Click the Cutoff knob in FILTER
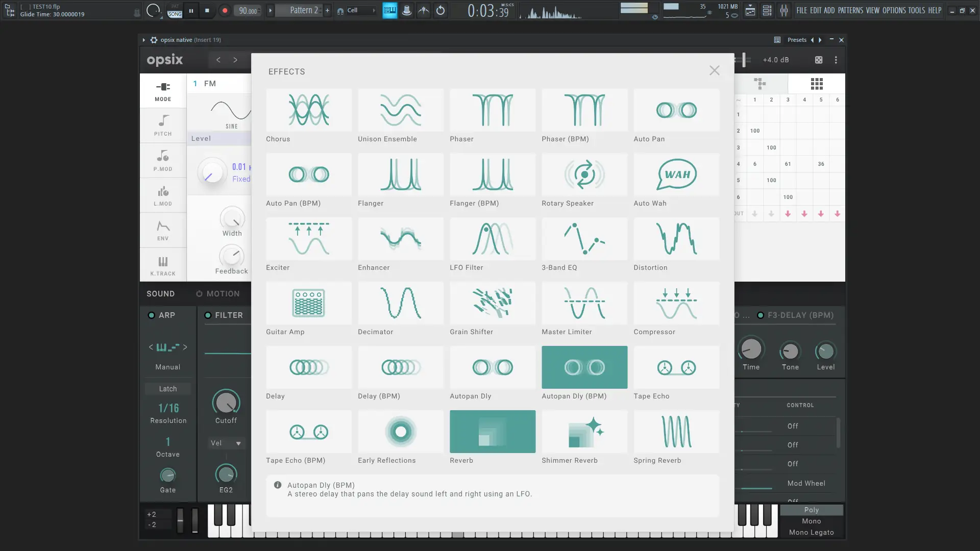The image size is (980, 551). point(226,403)
